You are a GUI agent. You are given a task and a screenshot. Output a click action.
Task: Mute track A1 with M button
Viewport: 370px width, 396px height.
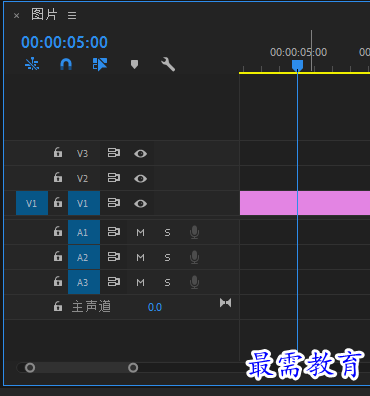140,232
